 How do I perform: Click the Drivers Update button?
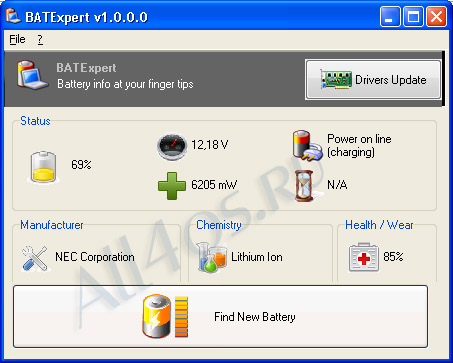pyautogui.click(x=373, y=80)
